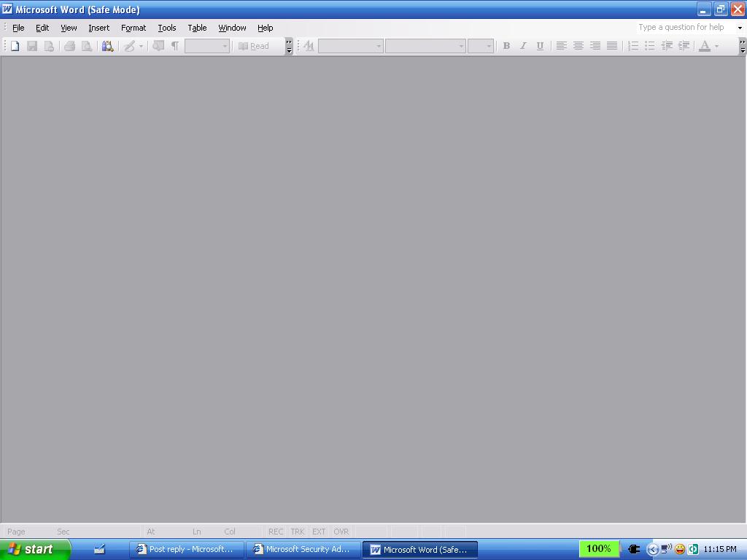The width and height of the screenshot is (747, 560).
Task: Click the numbered list icon
Action: 632,46
